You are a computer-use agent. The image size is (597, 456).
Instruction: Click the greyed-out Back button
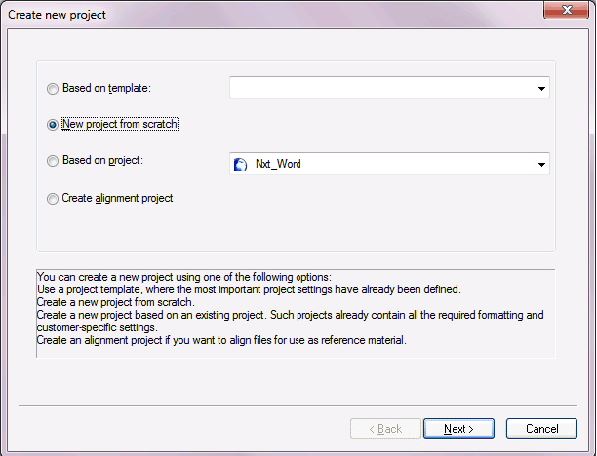click(385, 429)
